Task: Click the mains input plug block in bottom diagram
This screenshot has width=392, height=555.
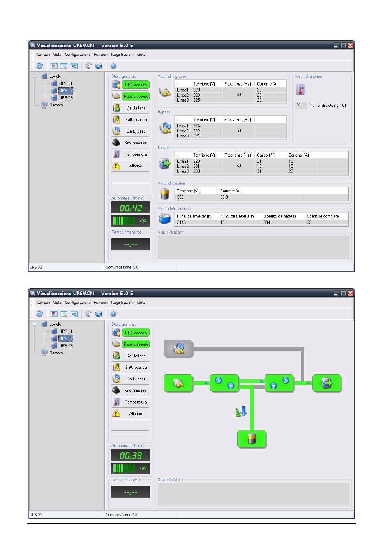Action: click(x=178, y=383)
